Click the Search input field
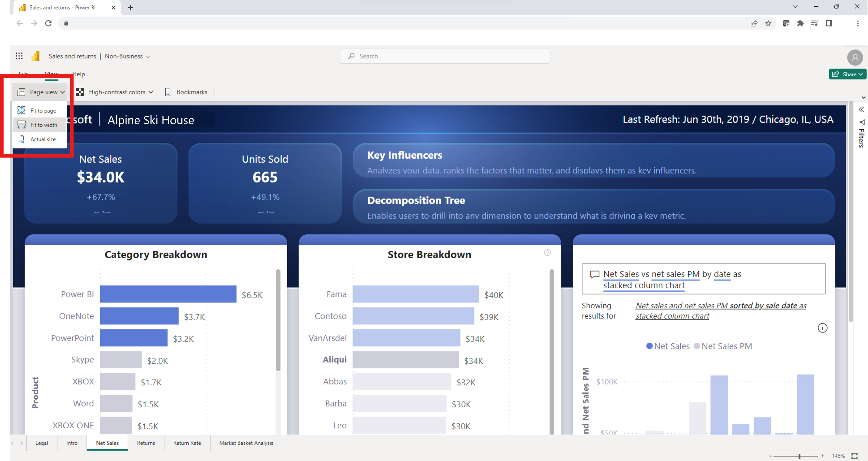Screen dimensions: 868x461 pyautogui.click(x=445, y=56)
